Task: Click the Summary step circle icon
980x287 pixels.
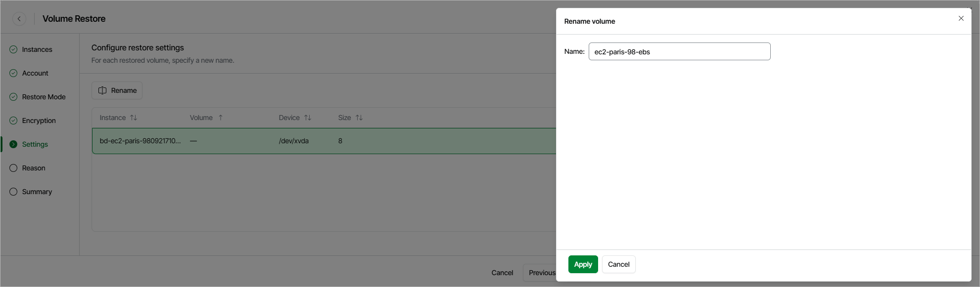Action: pos(13,192)
